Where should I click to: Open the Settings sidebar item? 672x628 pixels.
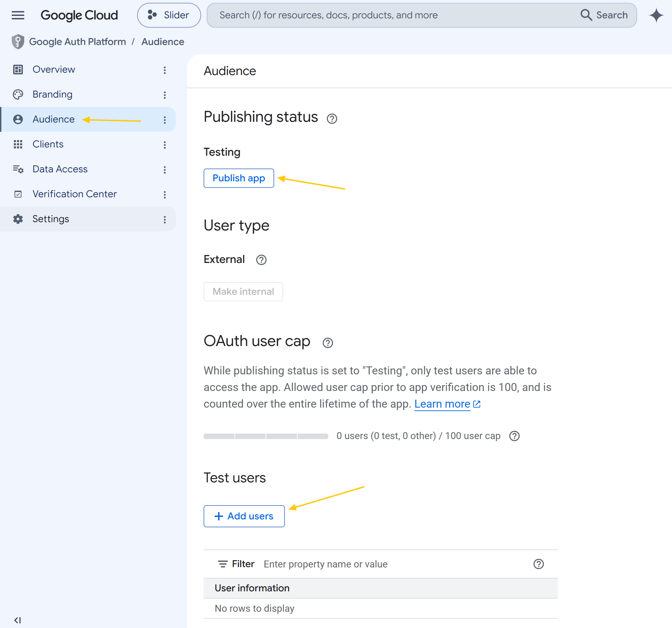coord(88,219)
